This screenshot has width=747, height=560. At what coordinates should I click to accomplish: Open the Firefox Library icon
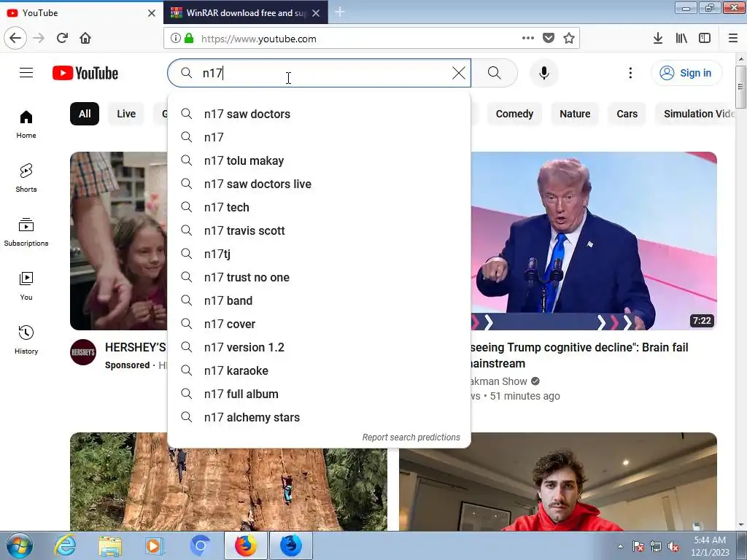point(681,38)
